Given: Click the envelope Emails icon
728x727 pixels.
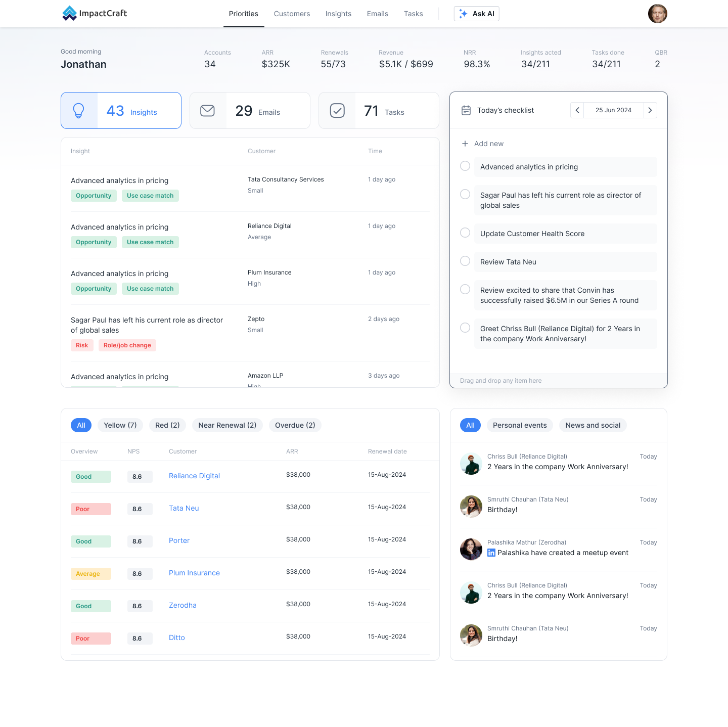Looking at the screenshot, I should point(208,110).
